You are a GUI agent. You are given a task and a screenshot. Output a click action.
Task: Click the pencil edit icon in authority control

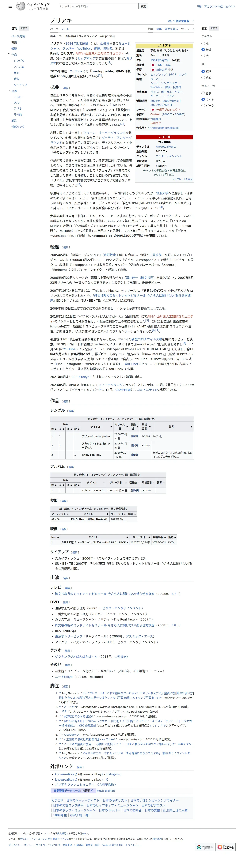pos(92,791)
